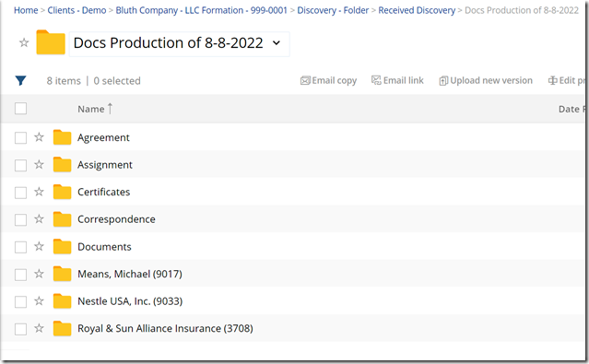The width and height of the screenshot is (589, 364).
Task: Click the Correspondence row folder icon
Action: (x=62, y=219)
